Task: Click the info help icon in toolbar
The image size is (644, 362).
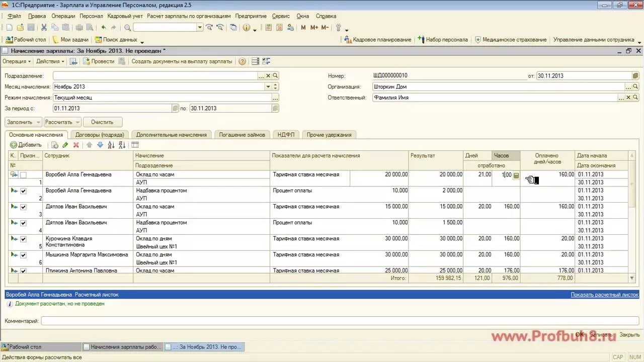Action: pos(247,28)
